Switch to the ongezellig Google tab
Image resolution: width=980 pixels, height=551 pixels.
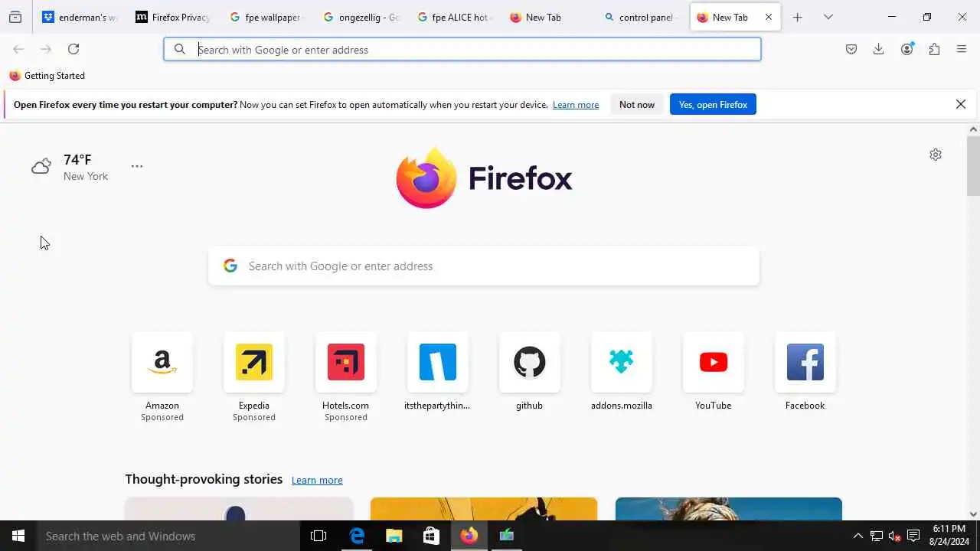coord(361,17)
